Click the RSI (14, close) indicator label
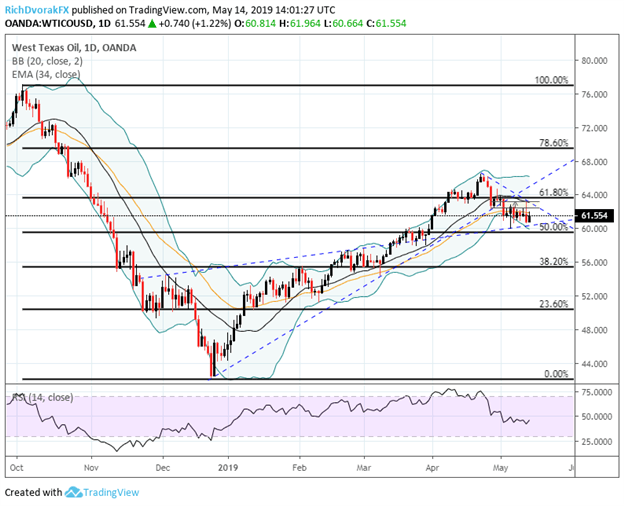This screenshot has height=506, width=624. tap(43, 397)
